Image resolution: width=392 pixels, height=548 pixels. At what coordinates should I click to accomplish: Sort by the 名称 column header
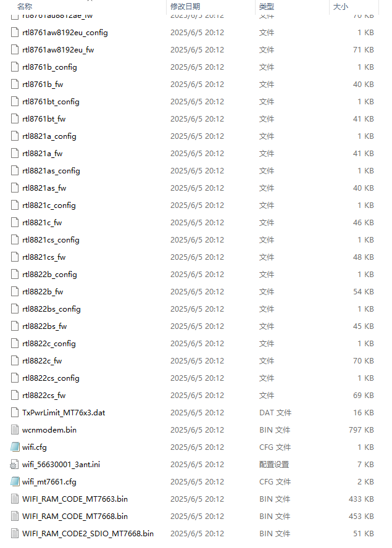pyautogui.click(x=25, y=6)
